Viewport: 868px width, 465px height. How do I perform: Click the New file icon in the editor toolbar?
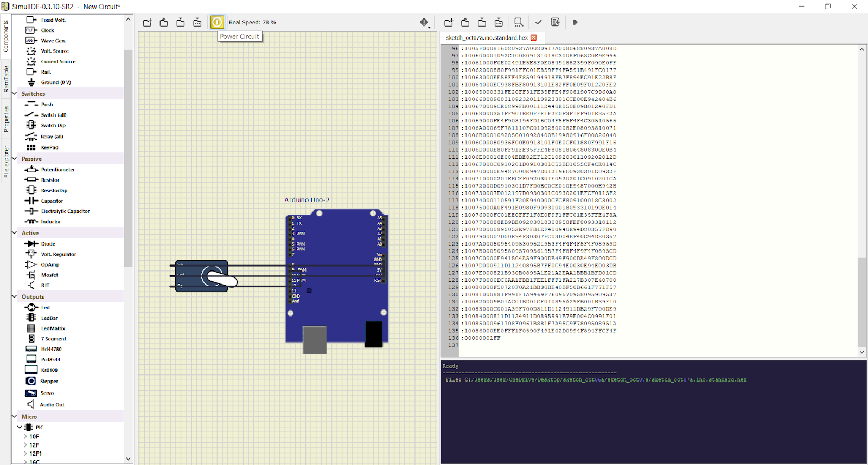[449, 22]
